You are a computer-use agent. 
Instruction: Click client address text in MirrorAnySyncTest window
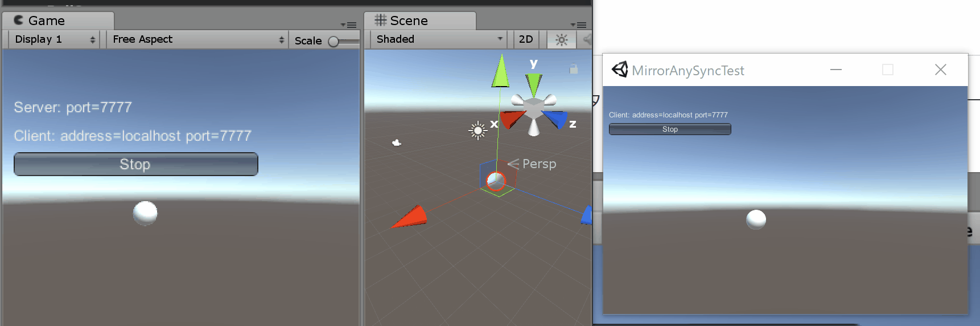click(x=668, y=115)
